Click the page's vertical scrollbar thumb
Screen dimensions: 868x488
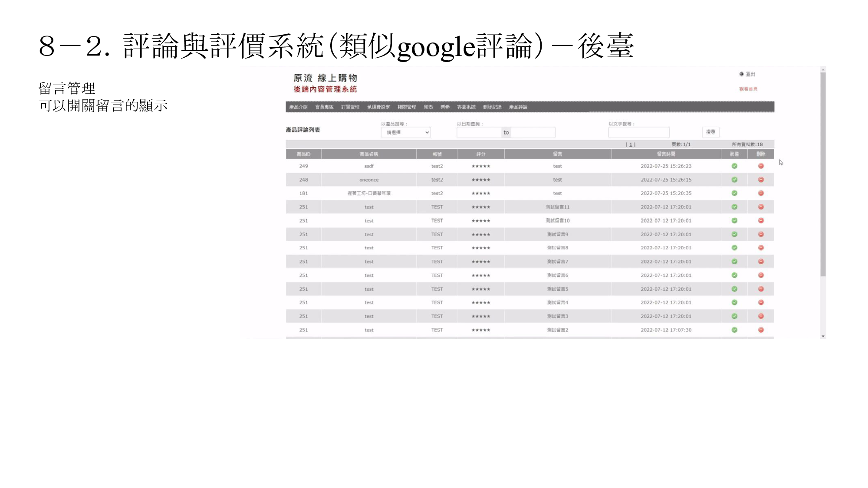823,174
